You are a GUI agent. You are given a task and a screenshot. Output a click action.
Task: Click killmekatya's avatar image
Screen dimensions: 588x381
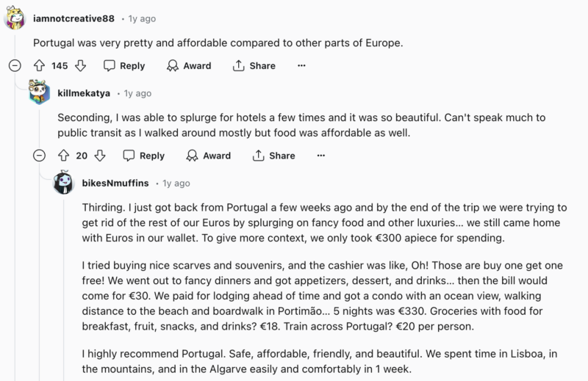[x=39, y=93]
